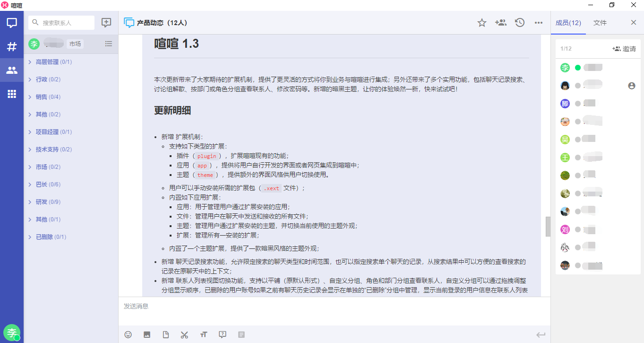
Task: Toggle Markdown mode via the document icon
Action: pyautogui.click(x=241, y=334)
